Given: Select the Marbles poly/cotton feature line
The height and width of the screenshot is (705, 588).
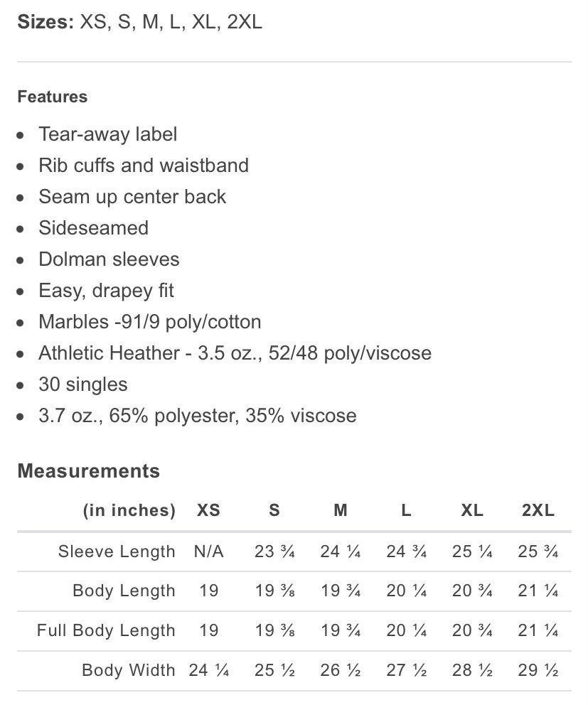Looking at the screenshot, I should pyautogui.click(x=150, y=322).
